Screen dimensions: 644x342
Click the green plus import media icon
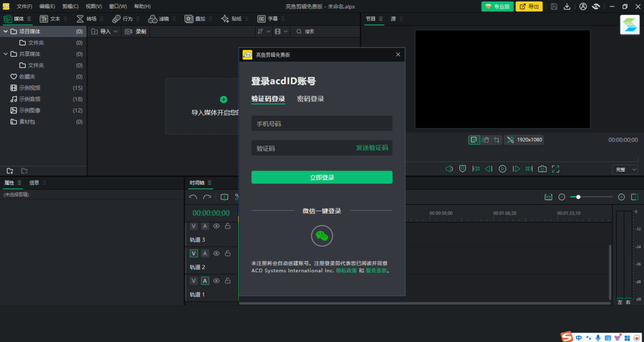224,100
